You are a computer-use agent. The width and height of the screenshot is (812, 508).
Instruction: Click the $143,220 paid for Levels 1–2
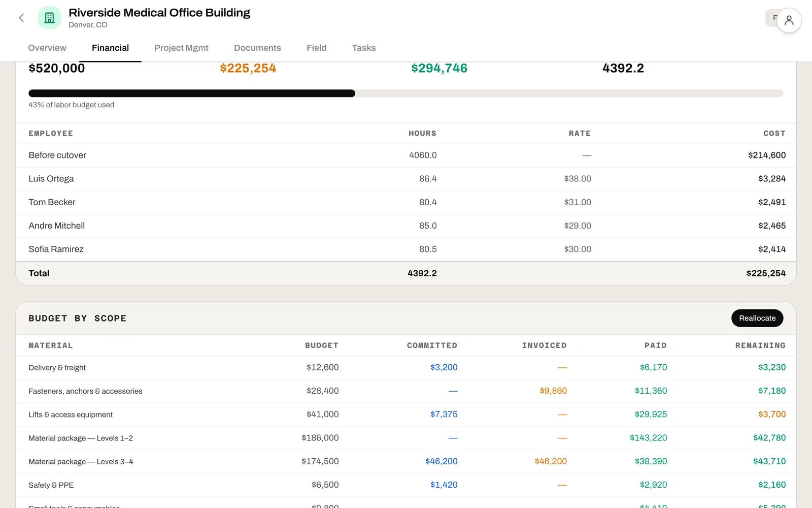point(648,438)
